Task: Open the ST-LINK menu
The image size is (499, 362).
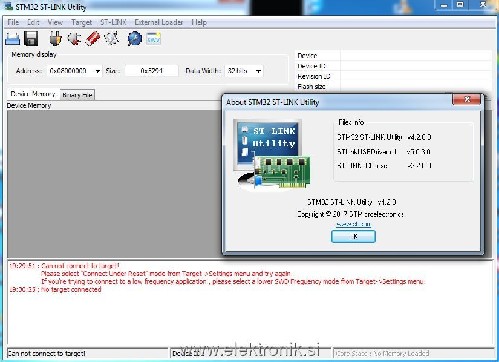Action: point(113,22)
